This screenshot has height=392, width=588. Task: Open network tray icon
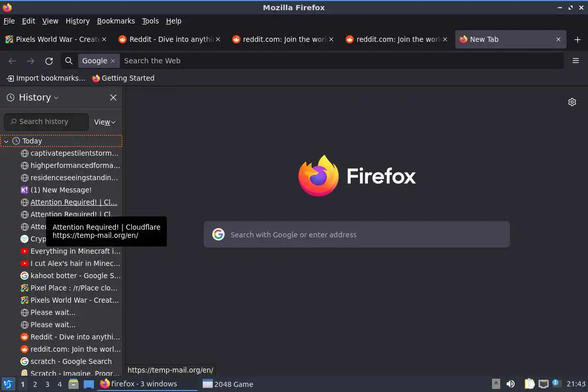544,384
